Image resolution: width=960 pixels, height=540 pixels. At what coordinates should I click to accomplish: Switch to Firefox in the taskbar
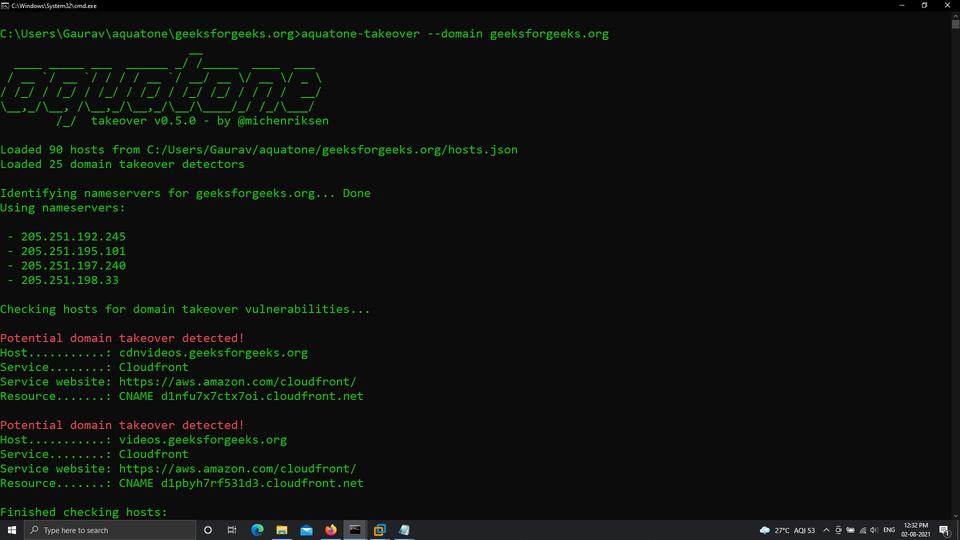[x=331, y=530]
